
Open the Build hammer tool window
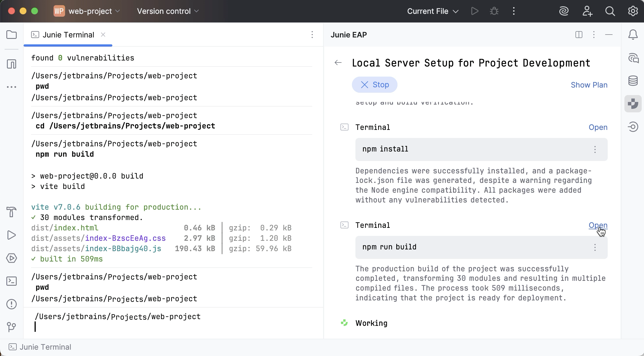point(12,212)
